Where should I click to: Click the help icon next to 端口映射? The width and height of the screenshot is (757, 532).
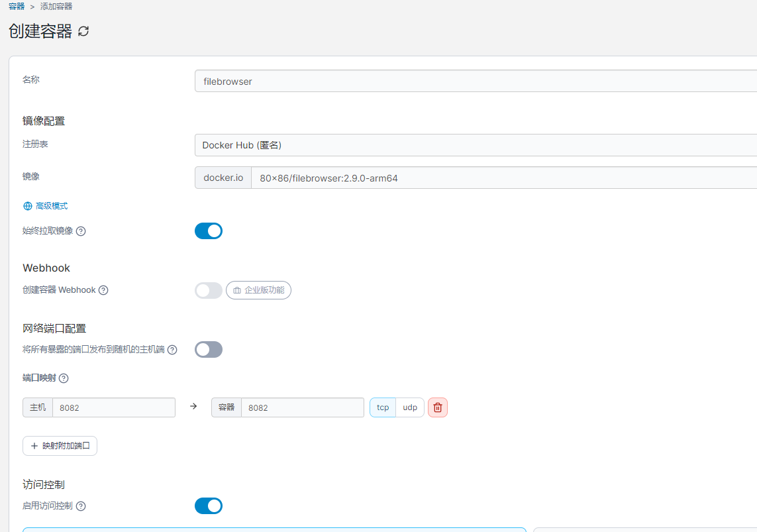click(x=64, y=378)
